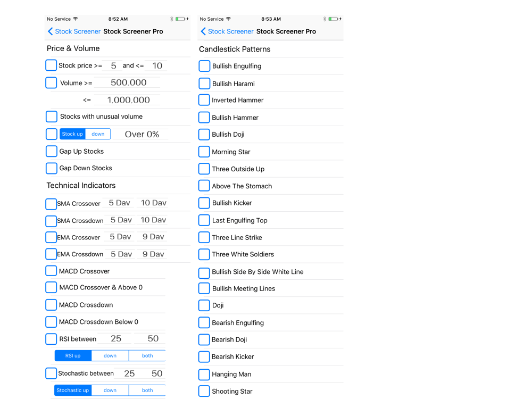The width and height of the screenshot is (532, 399).
Task: Check Gap Down Stocks
Action: (52, 168)
